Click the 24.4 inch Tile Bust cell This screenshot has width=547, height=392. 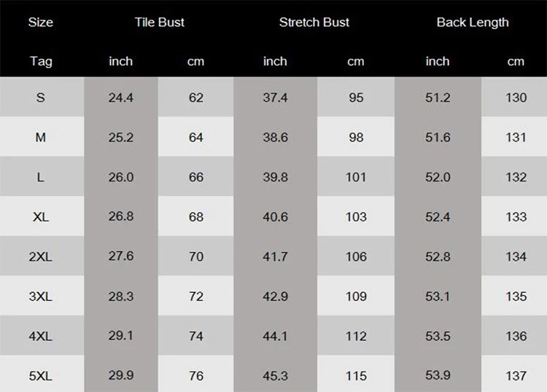click(x=121, y=98)
